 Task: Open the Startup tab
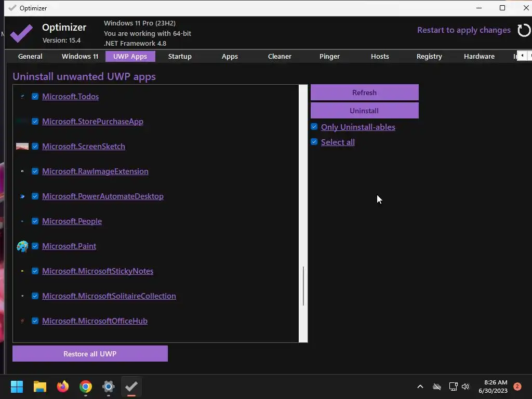tap(180, 56)
